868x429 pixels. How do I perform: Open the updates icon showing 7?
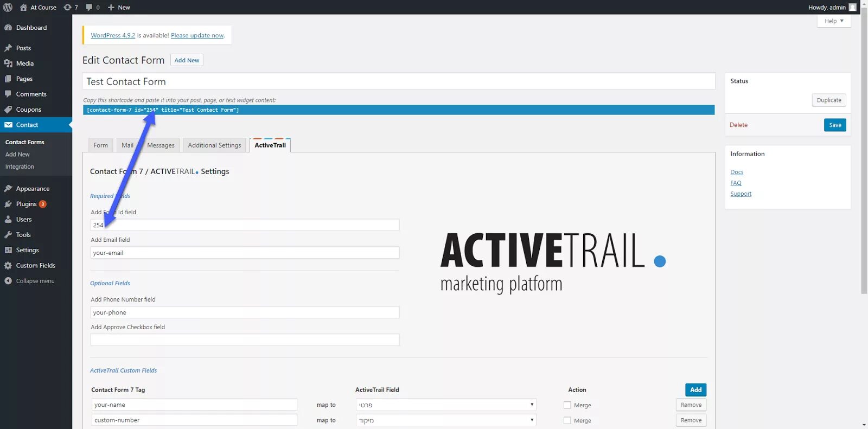tap(67, 7)
